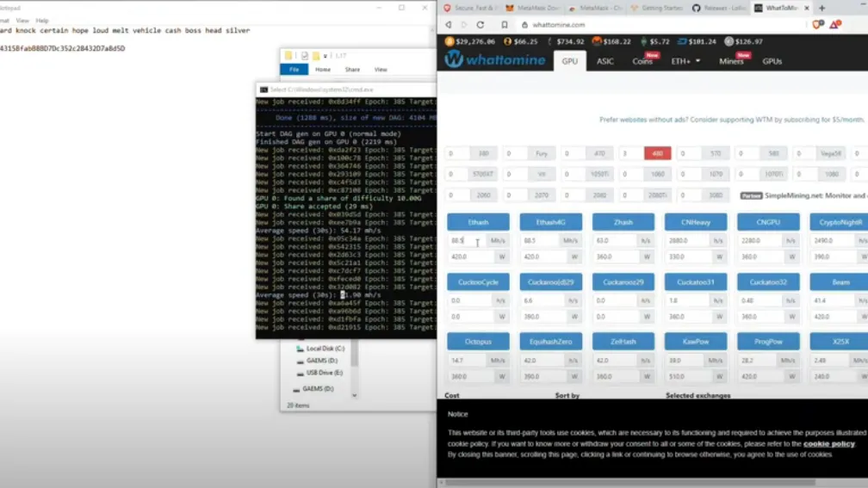
Task: Click the Bitcoin price icon $29,276.06
Action: (449, 41)
